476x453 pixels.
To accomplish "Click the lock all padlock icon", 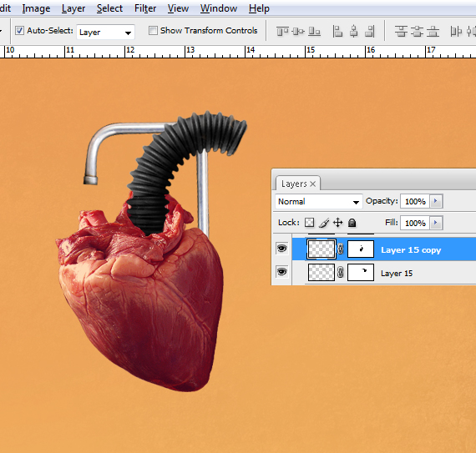I will [x=352, y=223].
